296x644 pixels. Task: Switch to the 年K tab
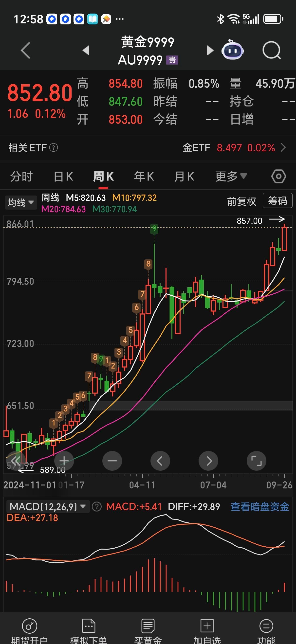[144, 177]
